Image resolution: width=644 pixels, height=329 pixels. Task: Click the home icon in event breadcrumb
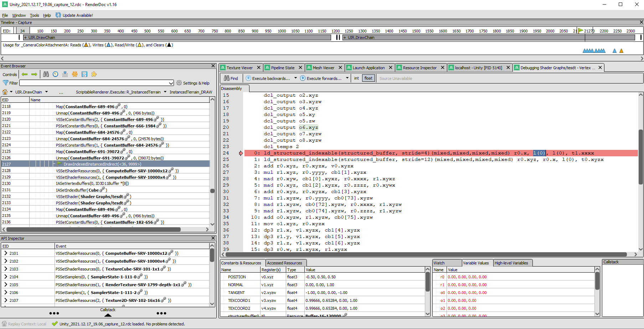coord(5,92)
